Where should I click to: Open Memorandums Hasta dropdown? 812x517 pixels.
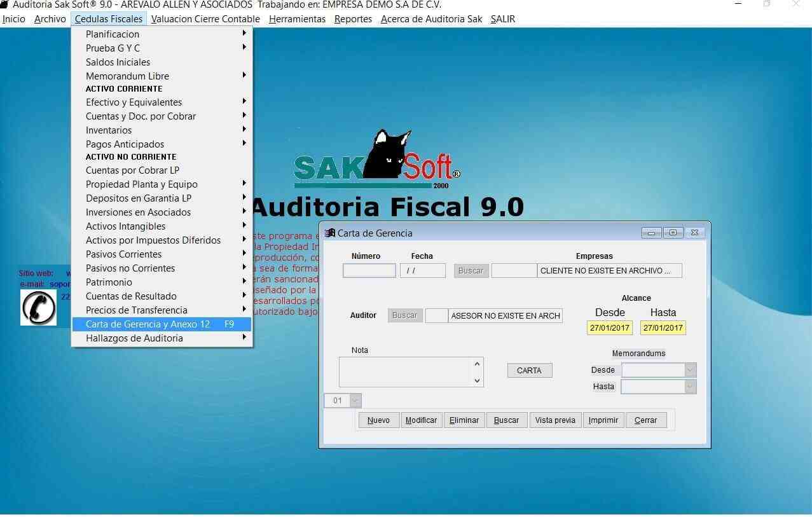691,387
